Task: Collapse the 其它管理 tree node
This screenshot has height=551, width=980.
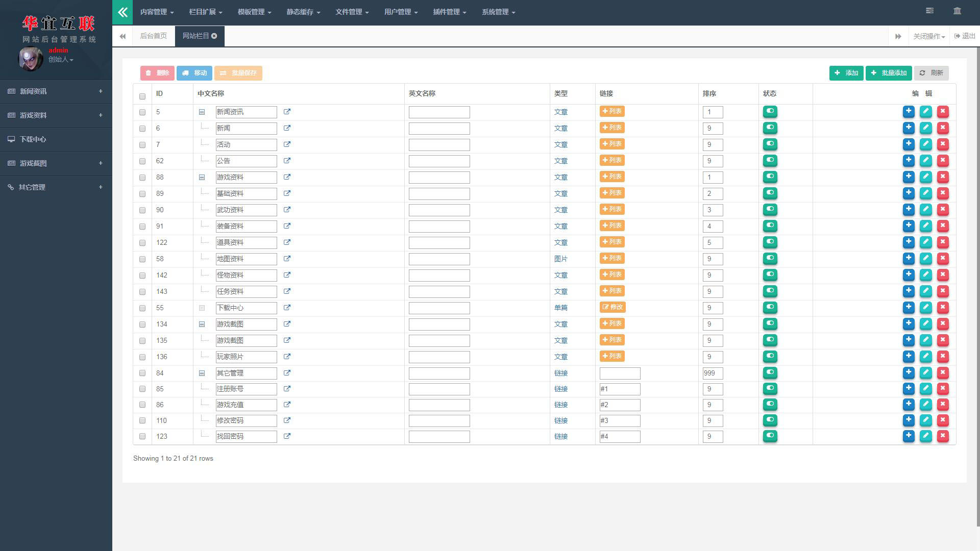Action: [x=202, y=373]
